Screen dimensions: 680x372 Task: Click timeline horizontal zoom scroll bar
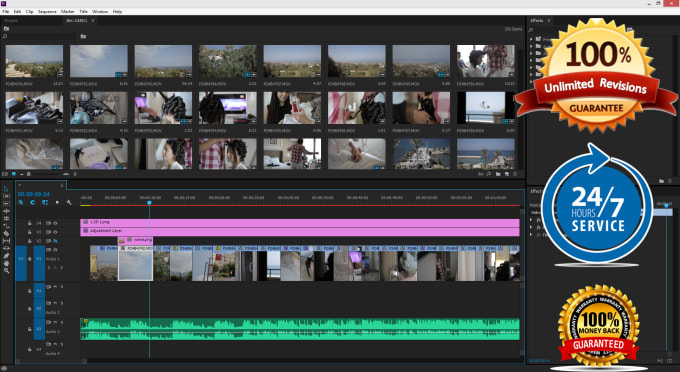51,361
